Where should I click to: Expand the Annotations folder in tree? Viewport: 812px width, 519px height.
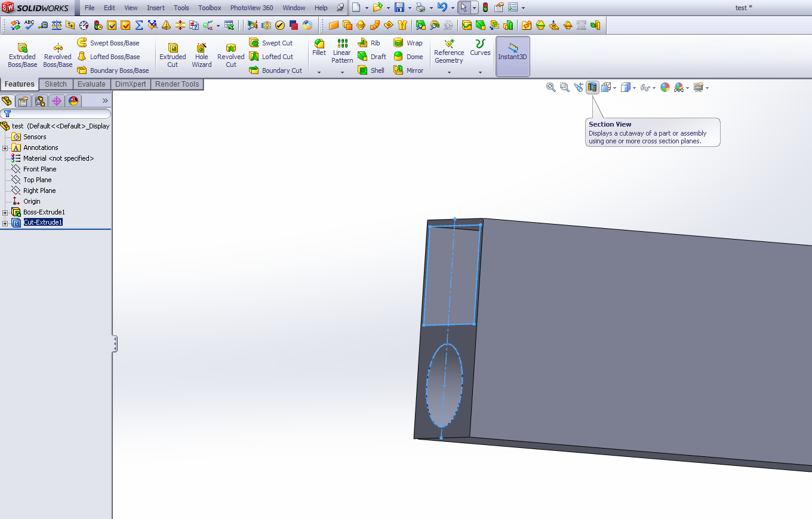pyautogui.click(x=5, y=148)
